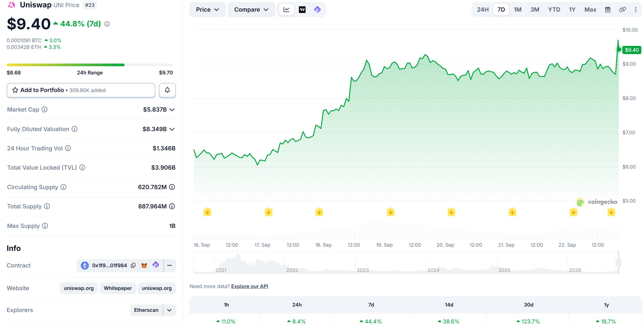
Task: Click the last news marker below coingecko watermark
Action: point(611,212)
